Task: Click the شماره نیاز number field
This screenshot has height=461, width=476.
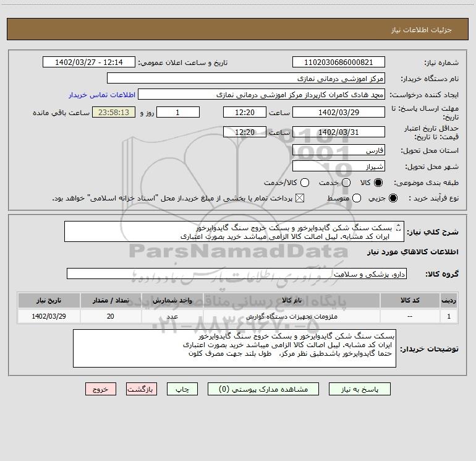Action: click(339, 62)
